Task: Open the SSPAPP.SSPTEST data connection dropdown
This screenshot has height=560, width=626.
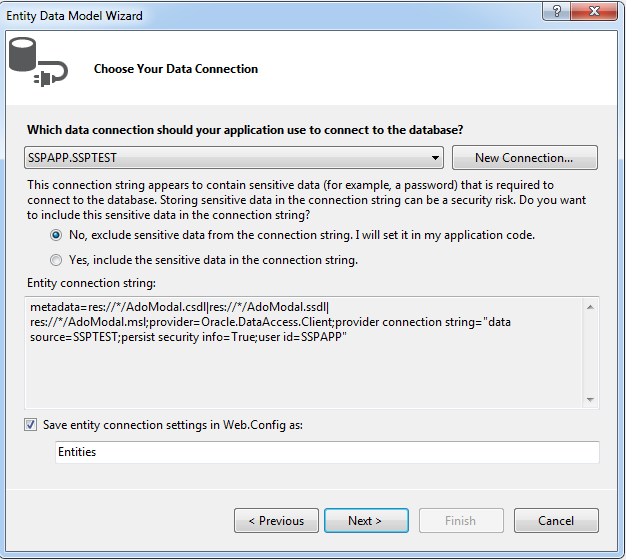Action: click(x=234, y=158)
